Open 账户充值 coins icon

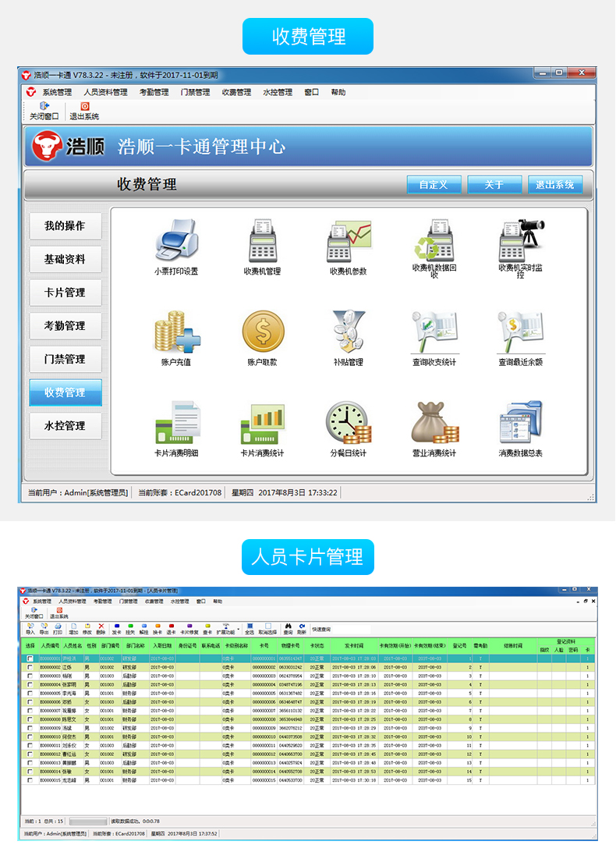tap(176, 332)
